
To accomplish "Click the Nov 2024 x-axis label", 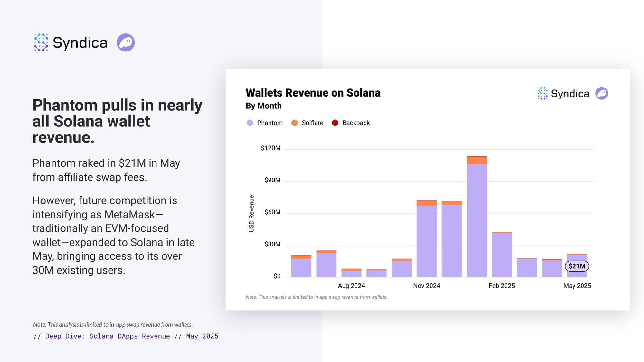I will pos(426,286).
